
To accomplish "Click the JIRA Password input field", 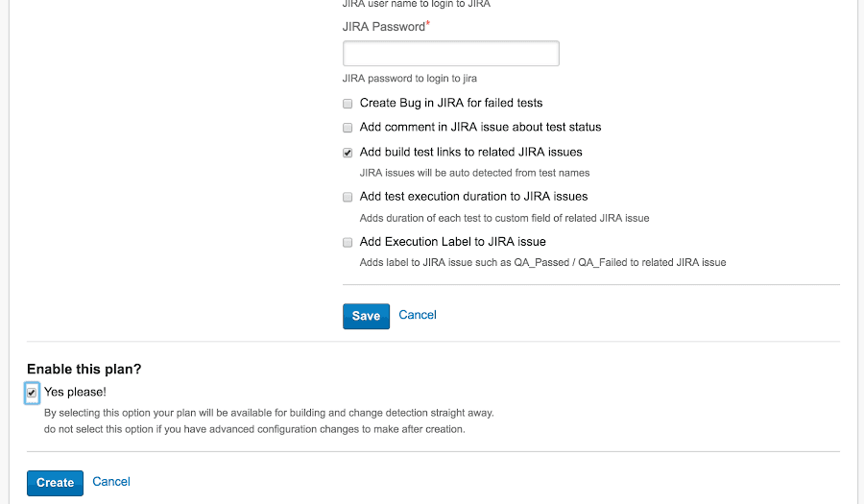I will coord(450,54).
